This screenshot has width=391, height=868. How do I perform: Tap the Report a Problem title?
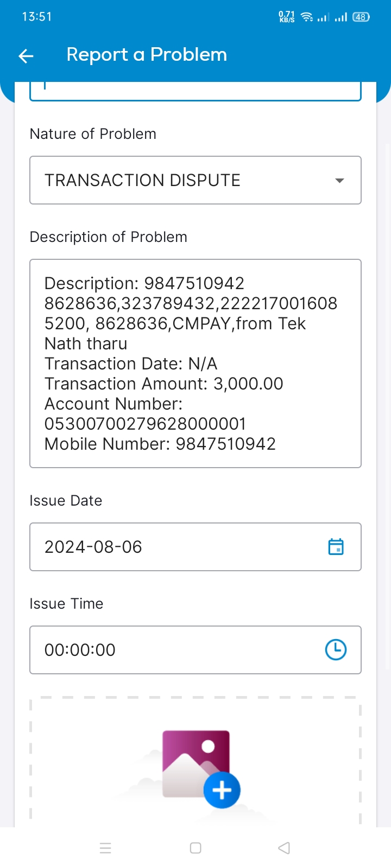[147, 55]
